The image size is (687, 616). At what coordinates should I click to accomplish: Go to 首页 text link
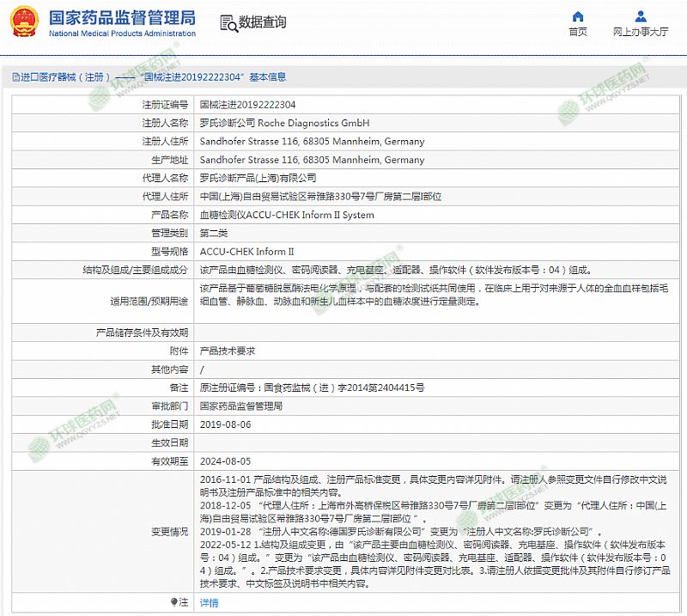pyautogui.click(x=578, y=32)
